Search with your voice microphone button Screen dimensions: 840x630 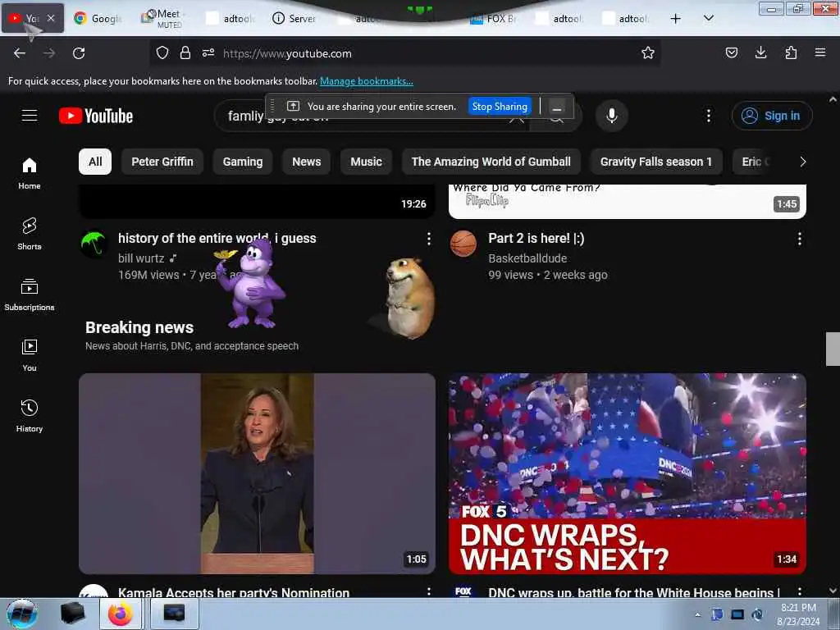[x=611, y=115]
